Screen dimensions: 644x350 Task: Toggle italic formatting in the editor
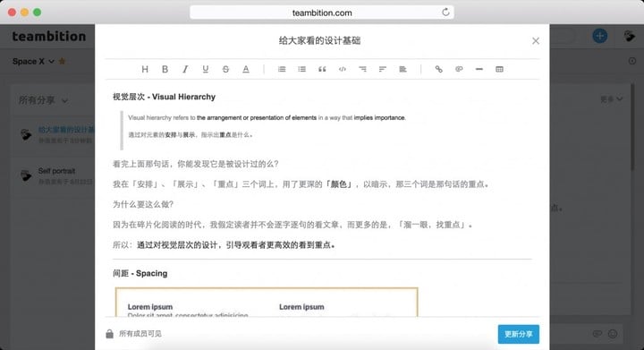point(185,69)
